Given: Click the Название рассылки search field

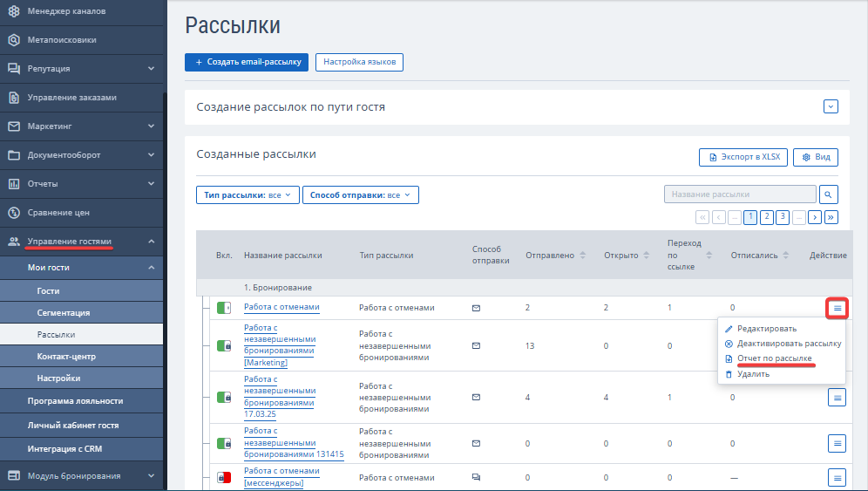Looking at the screenshot, I should [x=739, y=194].
